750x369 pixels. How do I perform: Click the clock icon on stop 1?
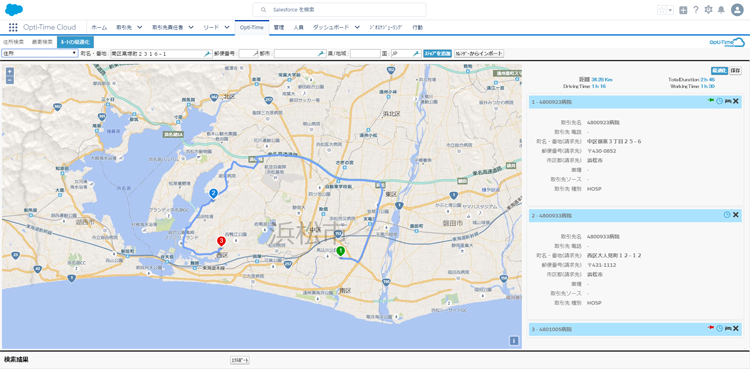click(719, 101)
